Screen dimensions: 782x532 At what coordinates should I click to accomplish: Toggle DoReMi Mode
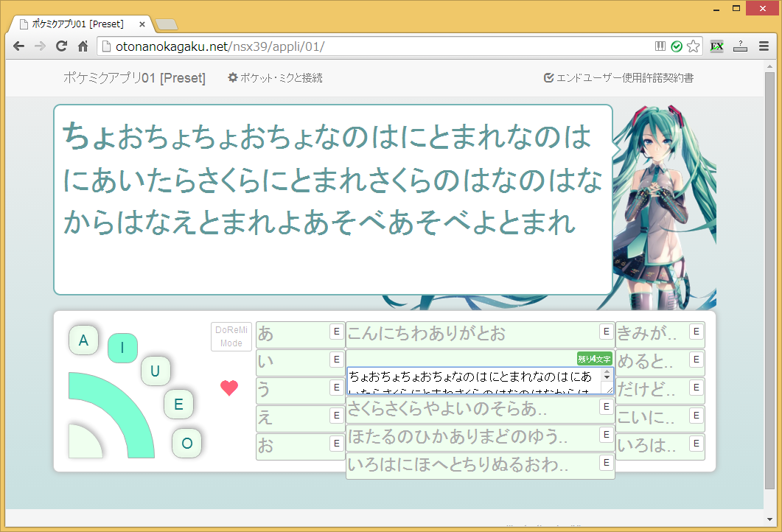pos(231,337)
